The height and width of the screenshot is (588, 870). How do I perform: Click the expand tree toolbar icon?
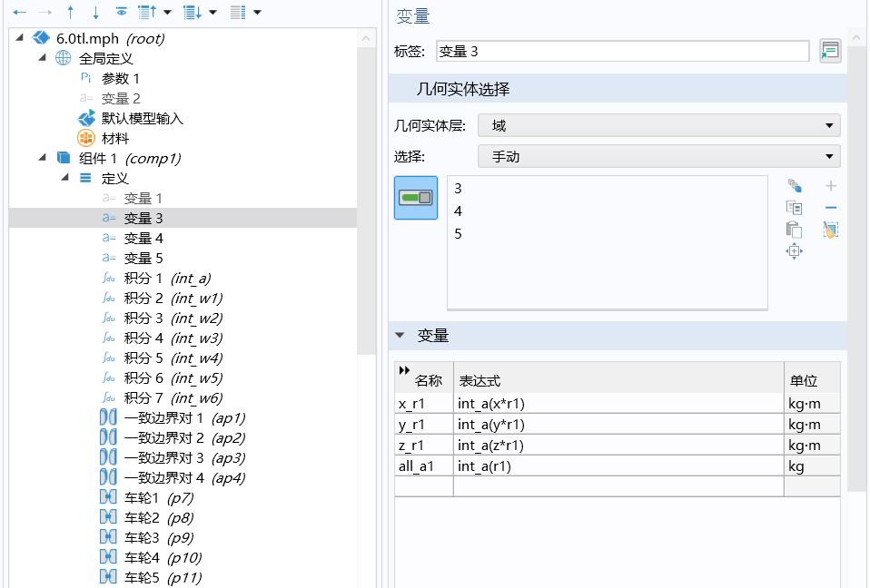coord(193,12)
